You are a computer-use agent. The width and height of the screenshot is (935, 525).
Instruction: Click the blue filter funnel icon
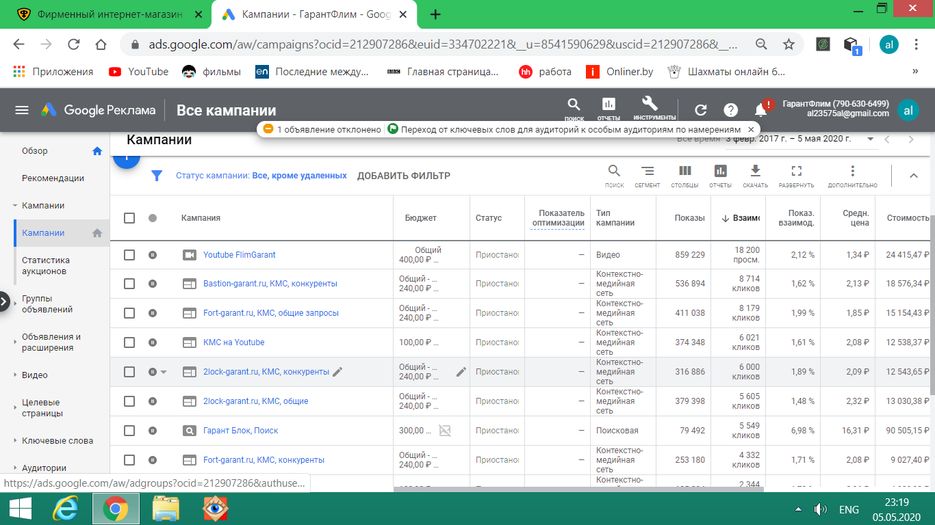tap(156, 175)
